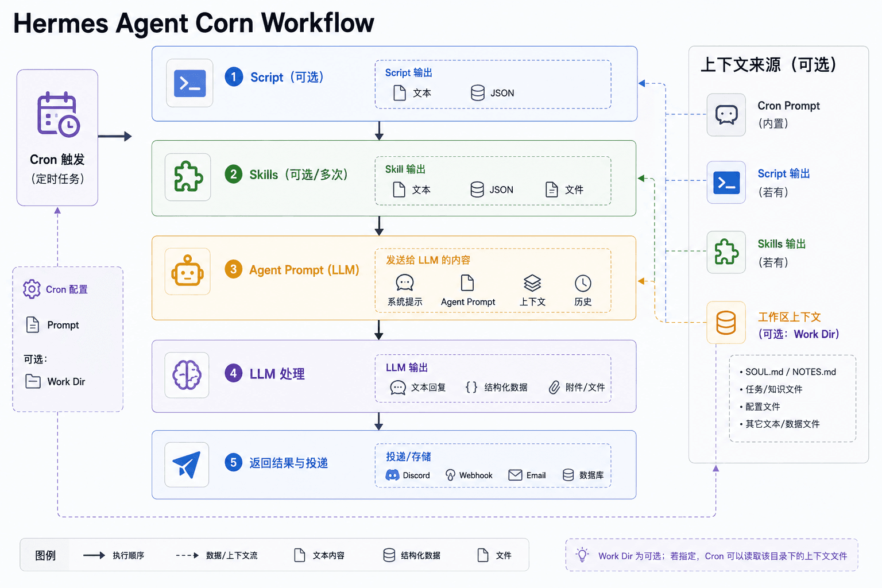This screenshot has width=882, height=588.
Task: Select the Script terminal icon in step 1
Action: [x=189, y=83]
